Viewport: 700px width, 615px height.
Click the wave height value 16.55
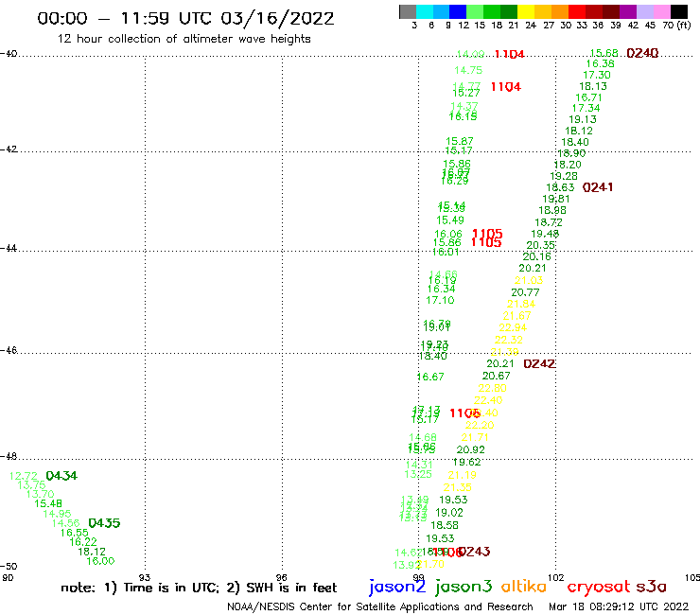click(75, 533)
